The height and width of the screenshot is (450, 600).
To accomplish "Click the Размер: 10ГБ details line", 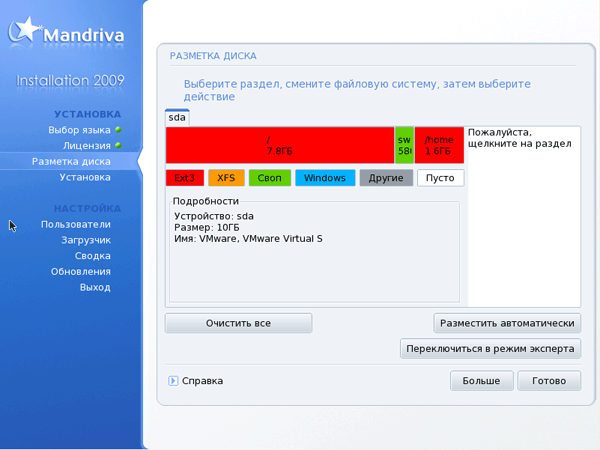I will (x=207, y=228).
